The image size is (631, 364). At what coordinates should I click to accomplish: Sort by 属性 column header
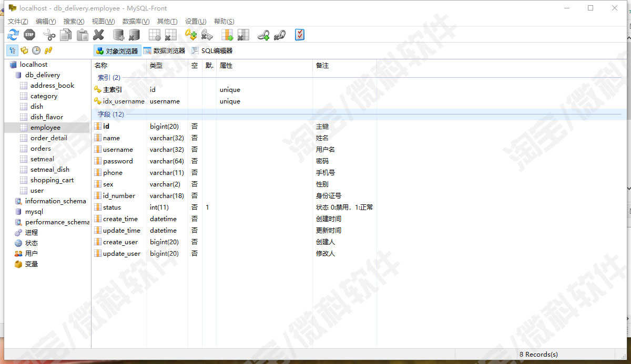[x=264, y=66]
